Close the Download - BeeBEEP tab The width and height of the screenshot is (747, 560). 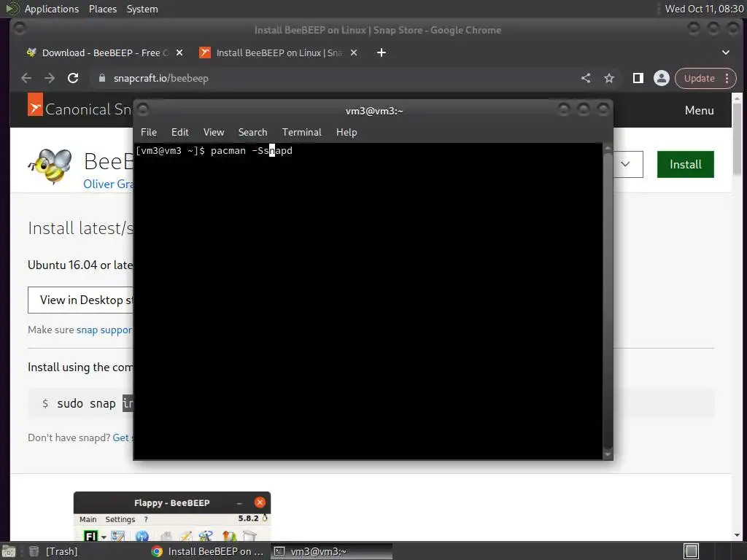(179, 52)
